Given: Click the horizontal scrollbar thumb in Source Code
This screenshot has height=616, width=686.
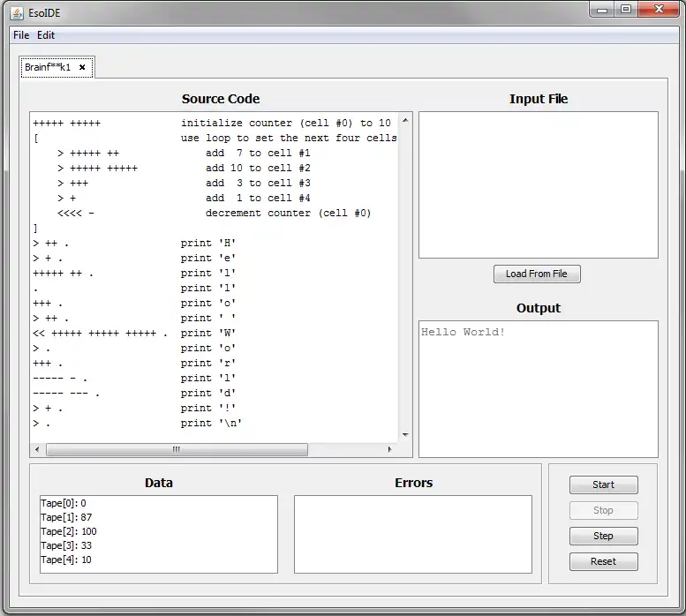Looking at the screenshot, I should (x=177, y=449).
